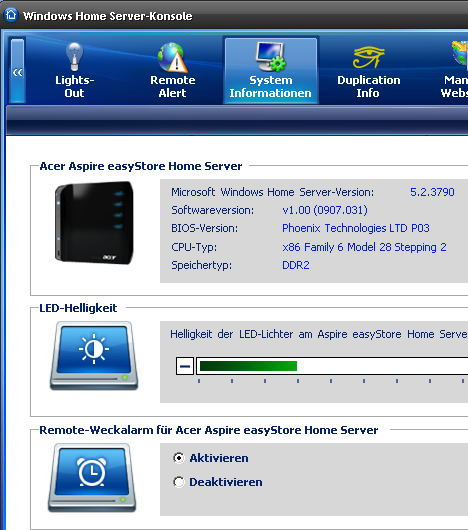Click the LED-Helligkeit section heading

(x=78, y=308)
